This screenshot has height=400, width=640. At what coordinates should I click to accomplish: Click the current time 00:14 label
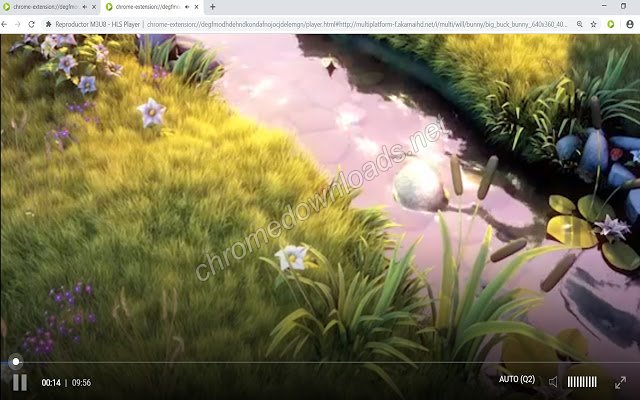coord(51,383)
